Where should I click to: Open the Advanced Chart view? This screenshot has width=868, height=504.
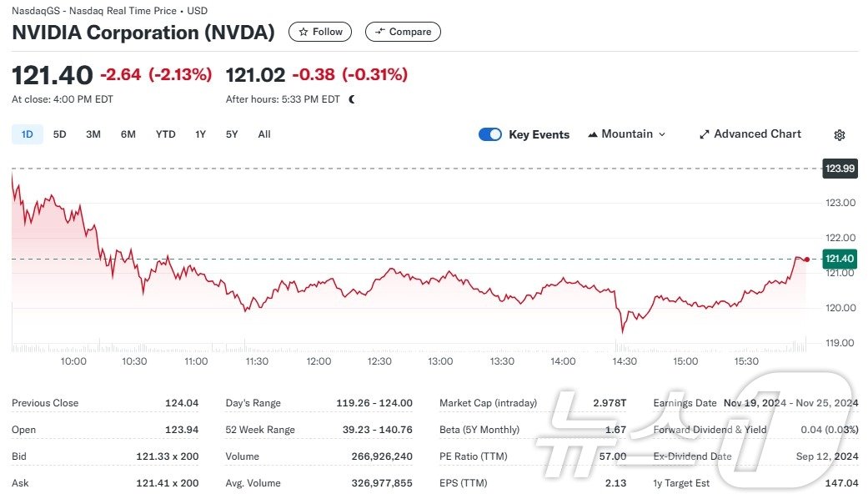pos(750,134)
